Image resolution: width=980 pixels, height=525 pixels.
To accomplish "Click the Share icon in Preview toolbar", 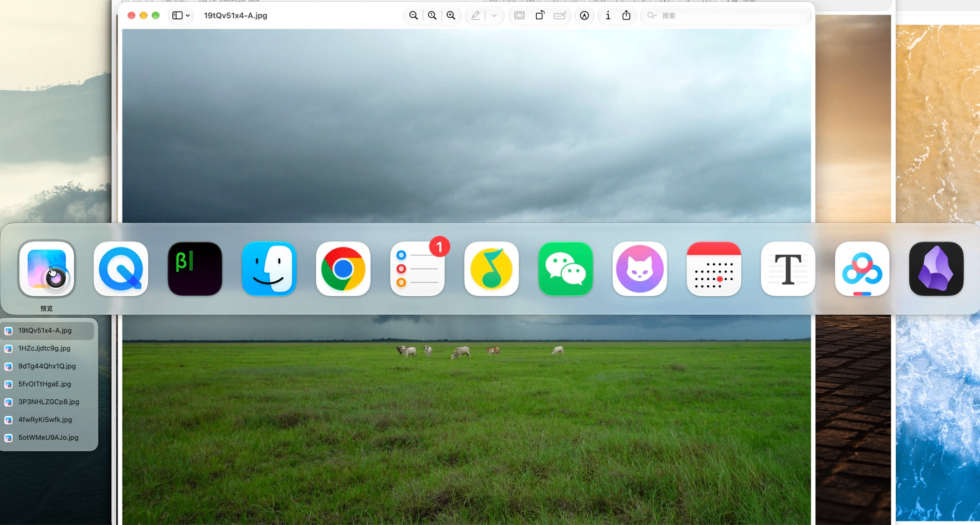I will [x=626, y=16].
